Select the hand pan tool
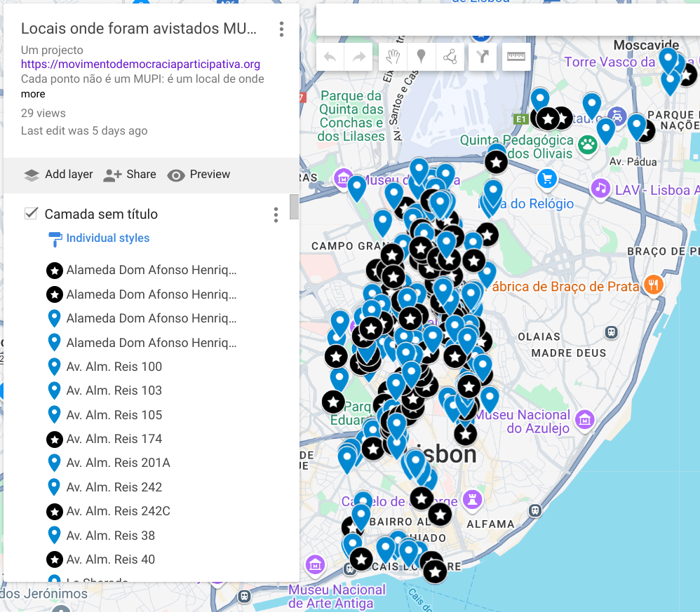Image resolution: width=700 pixels, height=612 pixels. tap(393, 57)
